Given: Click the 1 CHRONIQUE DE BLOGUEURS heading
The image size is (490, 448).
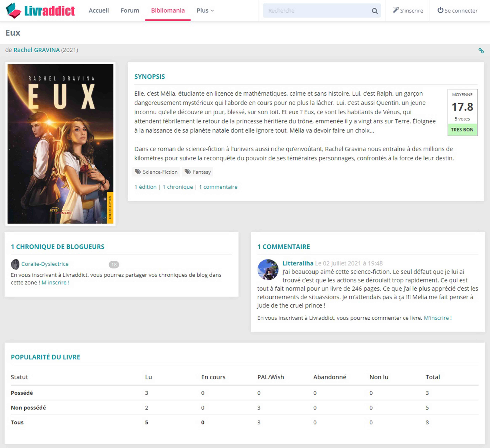Looking at the screenshot, I should click(58, 247).
